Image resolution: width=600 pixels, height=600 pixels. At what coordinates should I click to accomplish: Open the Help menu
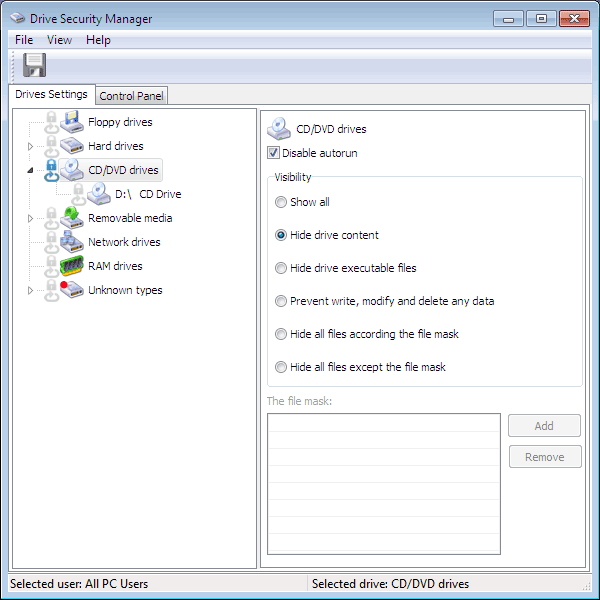[x=98, y=40]
